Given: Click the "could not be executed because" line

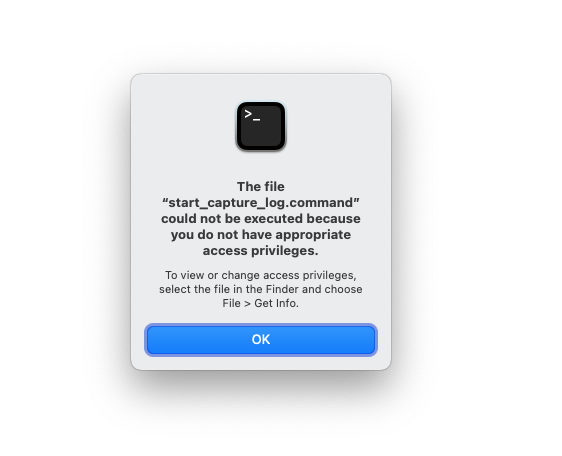Looking at the screenshot, I should [x=261, y=219].
